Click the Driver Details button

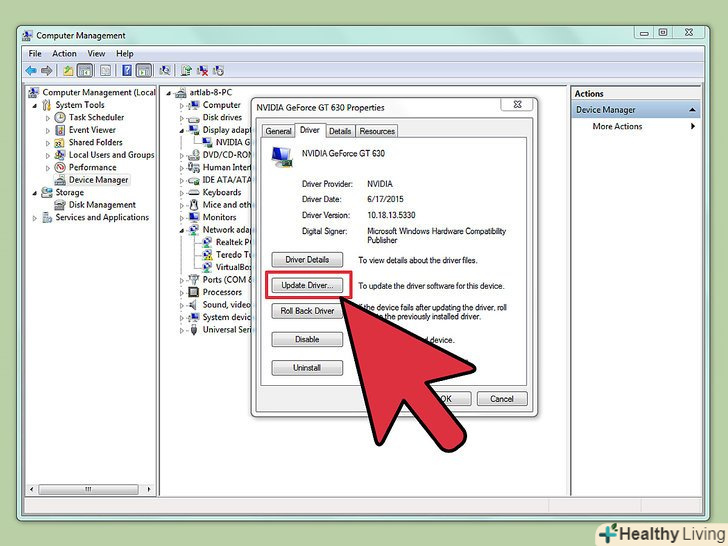(307, 260)
